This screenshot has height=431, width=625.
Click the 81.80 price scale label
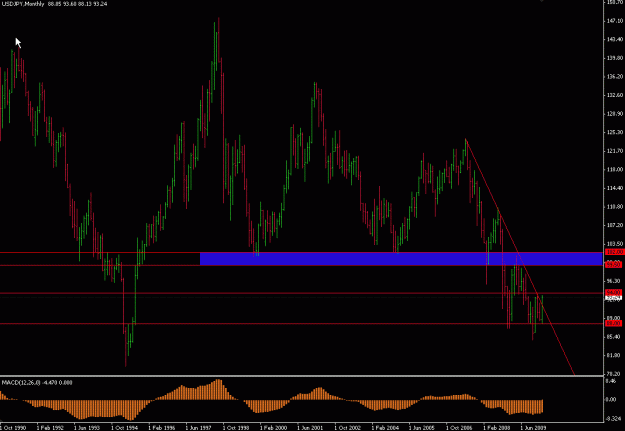[x=614, y=355]
